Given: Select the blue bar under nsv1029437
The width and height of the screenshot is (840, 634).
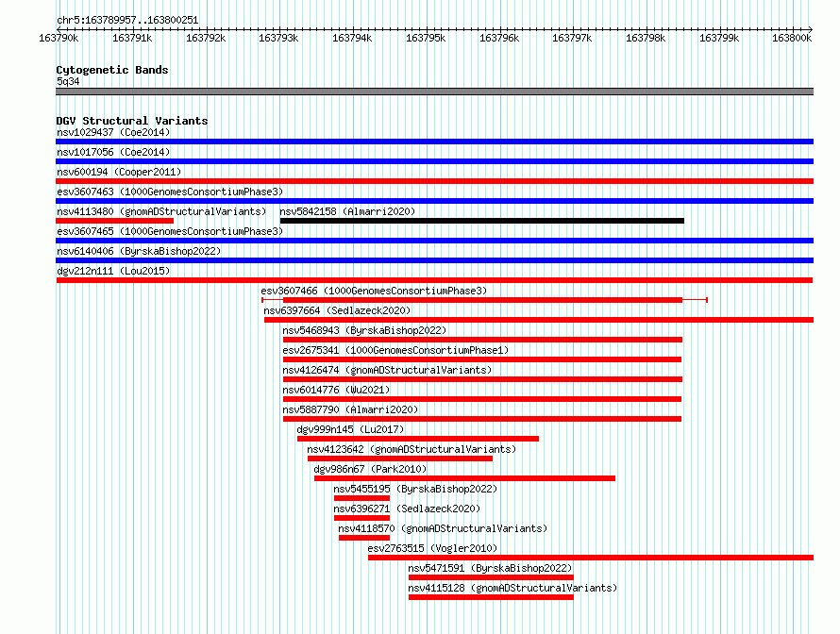Looking at the screenshot, I should 434,142.
